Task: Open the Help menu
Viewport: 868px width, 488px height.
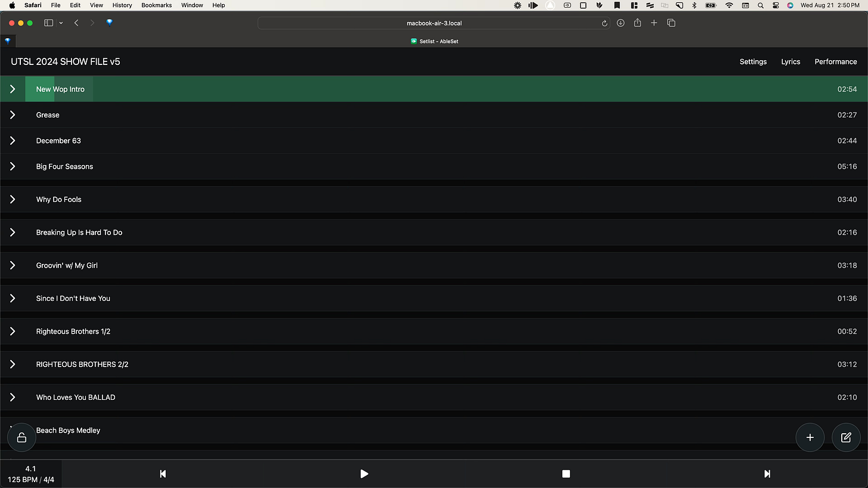Action: (x=219, y=5)
